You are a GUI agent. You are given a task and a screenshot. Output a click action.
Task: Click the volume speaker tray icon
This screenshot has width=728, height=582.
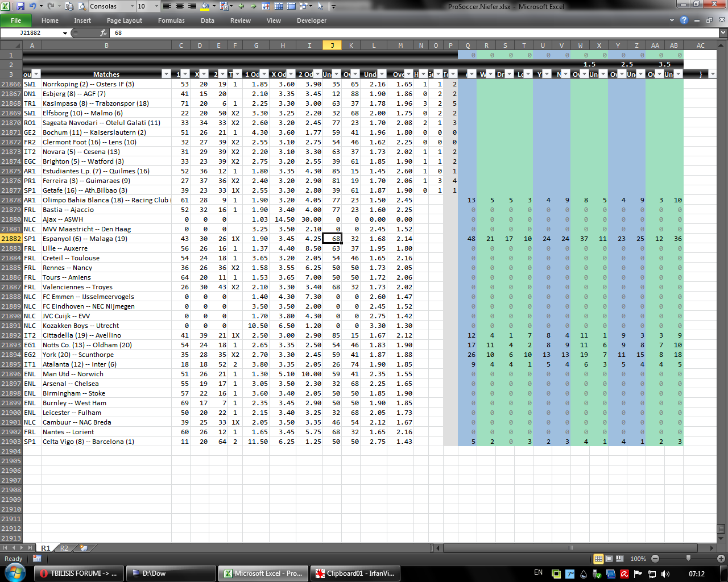click(x=665, y=574)
